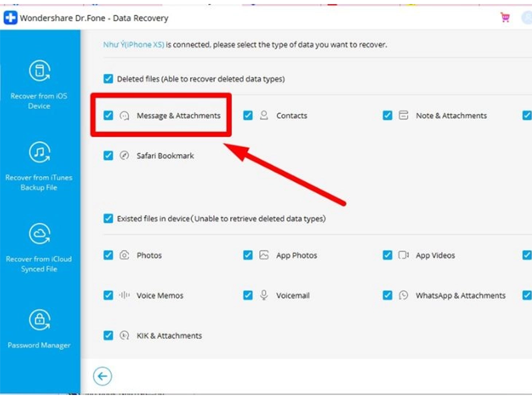Click the Voicemail label

293,295
